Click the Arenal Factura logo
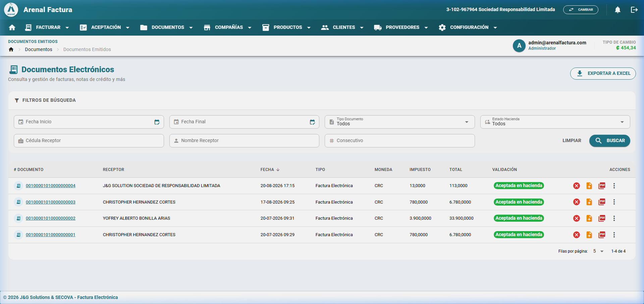The image size is (644, 304). click(11, 10)
